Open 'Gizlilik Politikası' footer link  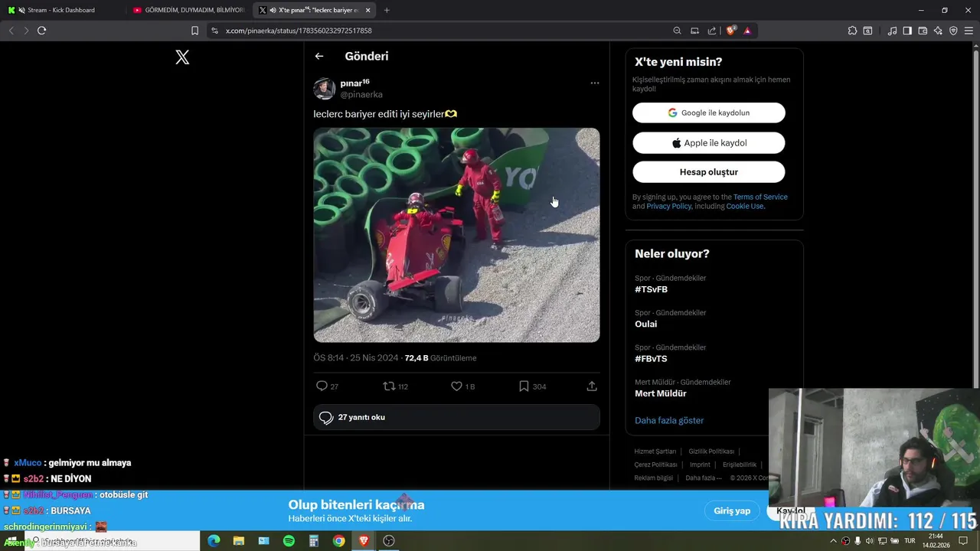pyautogui.click(x=711, y=452)
